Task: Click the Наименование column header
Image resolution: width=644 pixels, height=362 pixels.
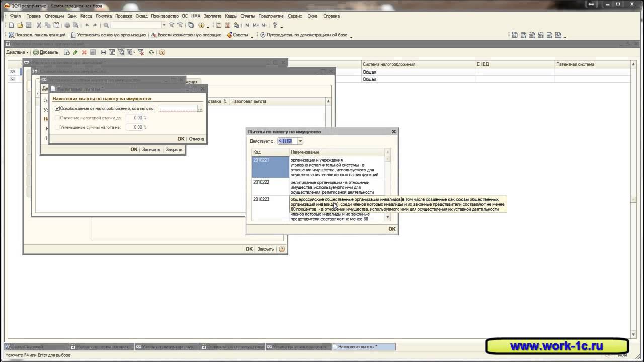Action: pos(337,152)
